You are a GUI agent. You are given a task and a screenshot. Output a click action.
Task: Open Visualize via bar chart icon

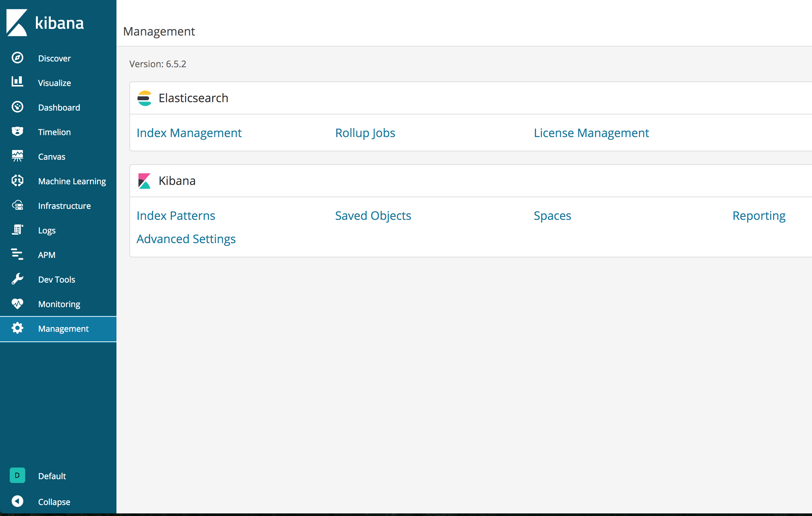click(17, 82)
